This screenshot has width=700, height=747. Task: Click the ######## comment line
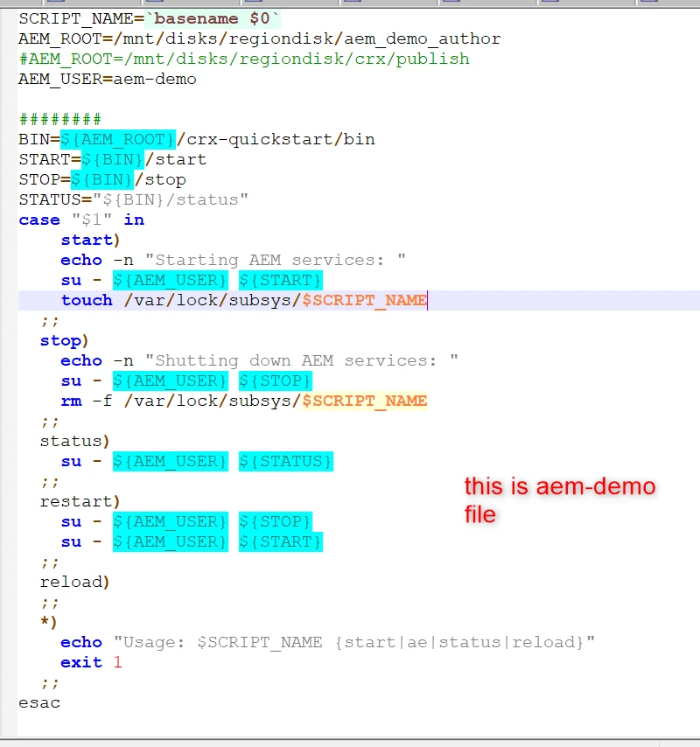pos(60,119)
